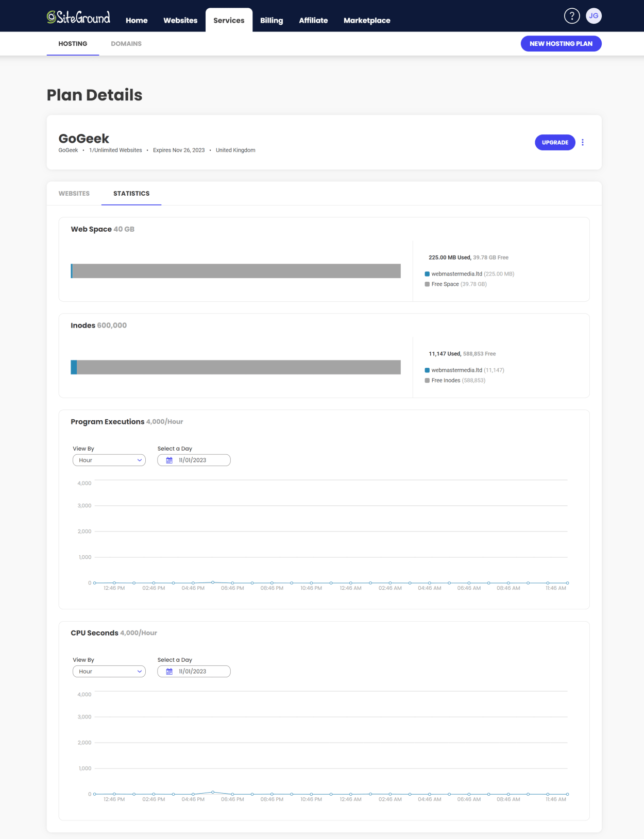Click '225.00 MB Used' text
The width and height of the screenshot is (644, 839).
(x=450, y=258)
